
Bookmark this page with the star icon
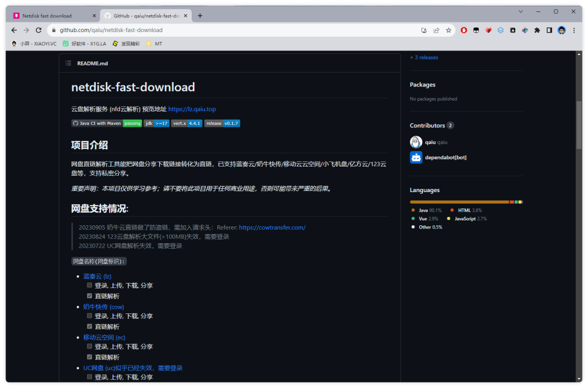point(449,30)
